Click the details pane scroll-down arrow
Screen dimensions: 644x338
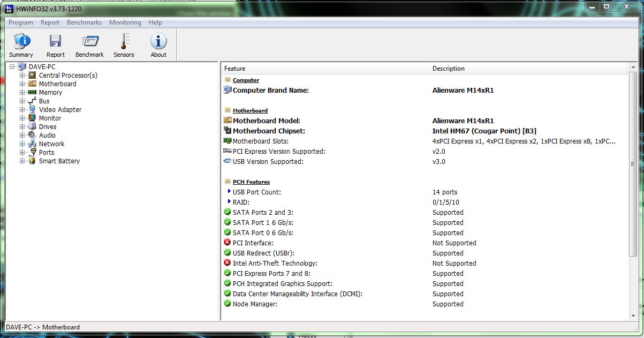(633, 316)
